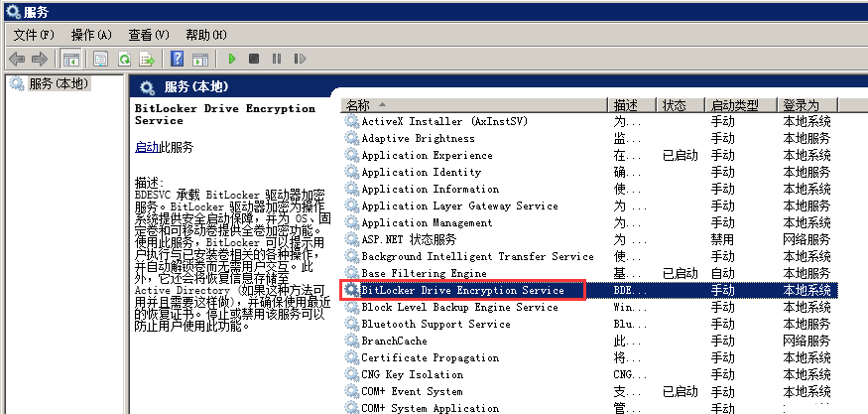Click the gear icon beside BitLocker Drive Encryption
Screen dimensions: 868x414
tap(352, 291)
